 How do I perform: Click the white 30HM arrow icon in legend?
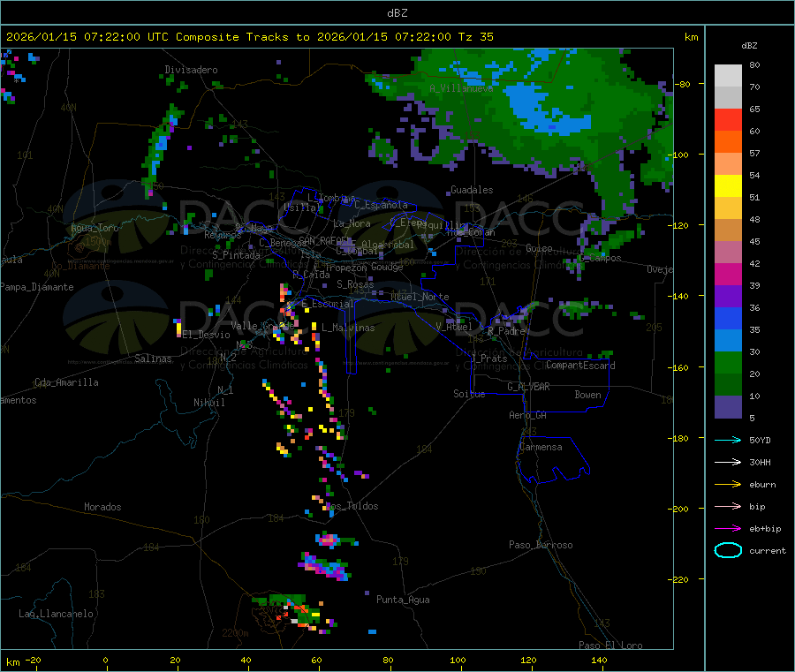[728, 462]
